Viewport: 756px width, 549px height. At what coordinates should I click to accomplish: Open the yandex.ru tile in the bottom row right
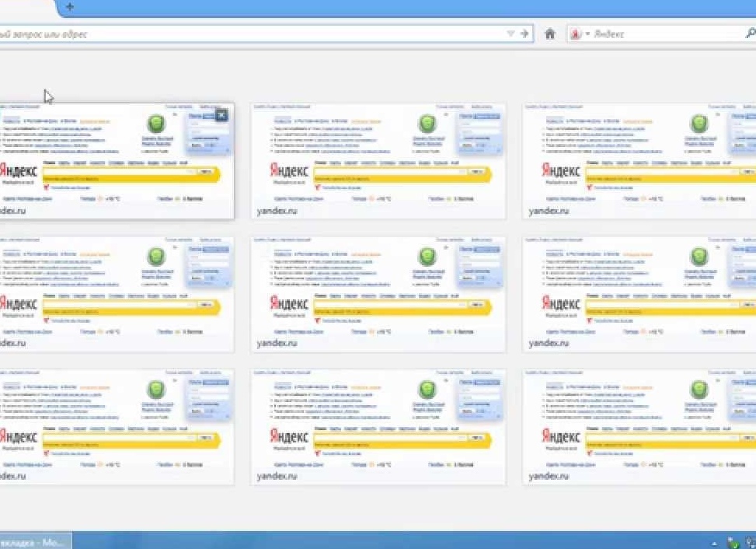pos(639,427)
